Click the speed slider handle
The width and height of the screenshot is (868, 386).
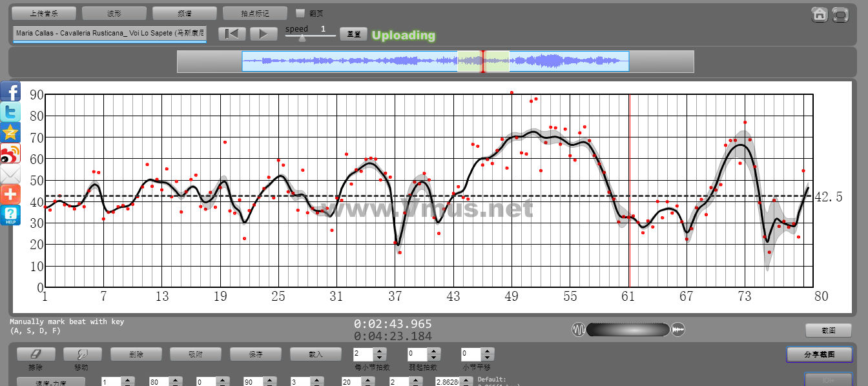[x=302, y=37]
